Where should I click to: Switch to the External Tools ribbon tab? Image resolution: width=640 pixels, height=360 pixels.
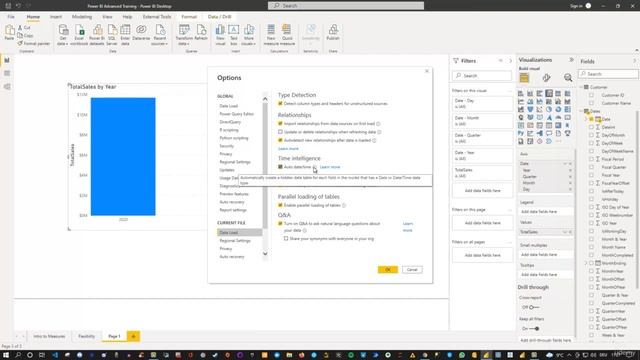pos(157,17)
